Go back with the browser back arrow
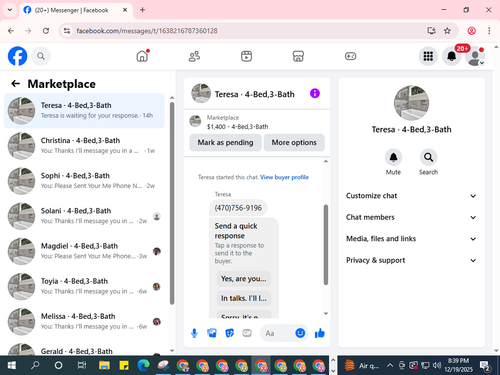 [11, 31]
